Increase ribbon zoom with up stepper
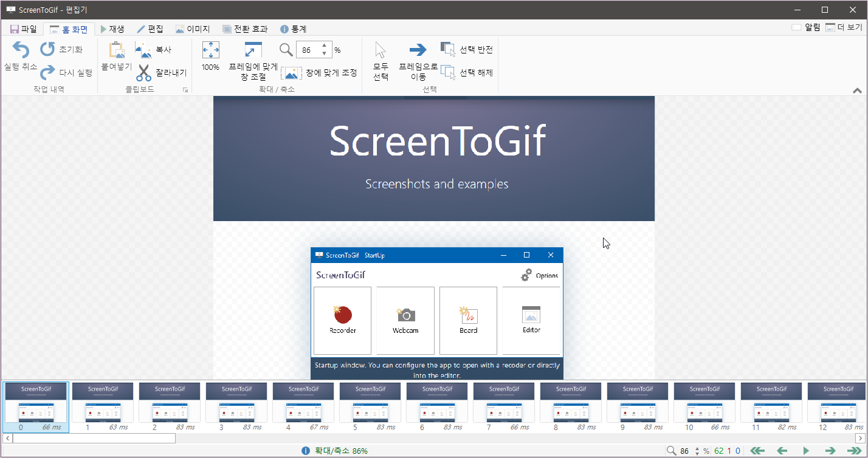This screenshot has width=868, height=458. click(x=325, y=46)
